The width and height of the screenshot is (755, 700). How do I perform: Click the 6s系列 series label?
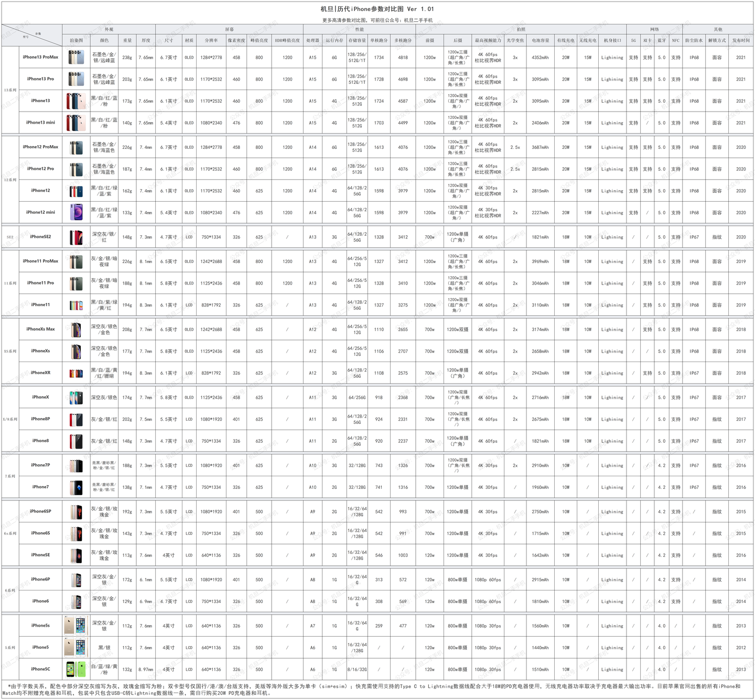(10, 533)
